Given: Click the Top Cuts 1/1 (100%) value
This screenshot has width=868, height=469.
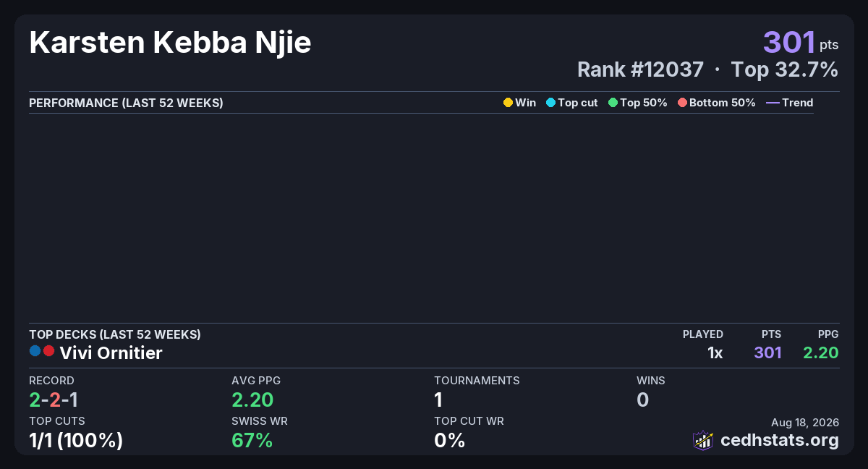Looking at the screenshot, I should (76, 440).
